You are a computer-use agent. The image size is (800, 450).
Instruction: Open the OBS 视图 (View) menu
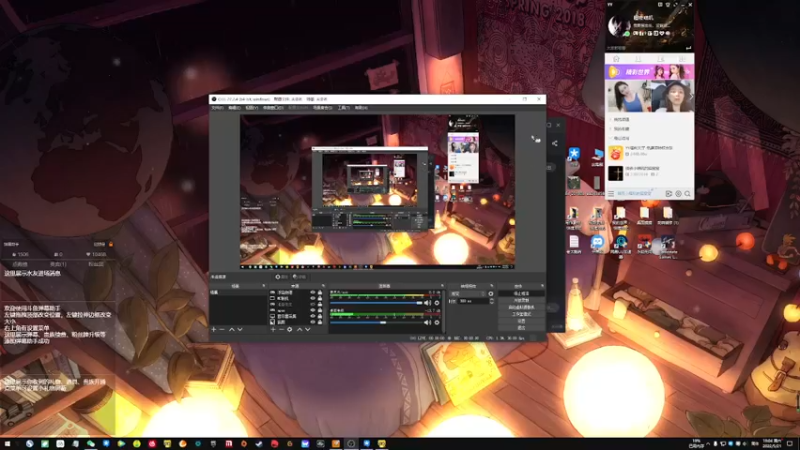pos(251,108)
